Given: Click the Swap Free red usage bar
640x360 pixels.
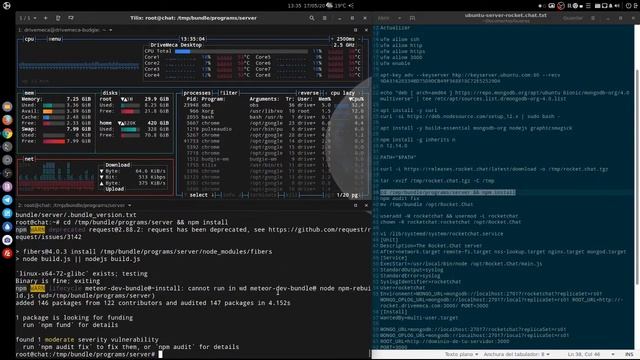Looking at the screenshot, I should coord(53,141).
